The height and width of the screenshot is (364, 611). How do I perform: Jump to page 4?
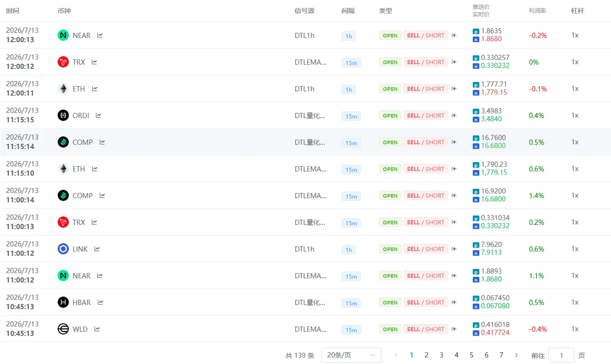tap(456, 355)
